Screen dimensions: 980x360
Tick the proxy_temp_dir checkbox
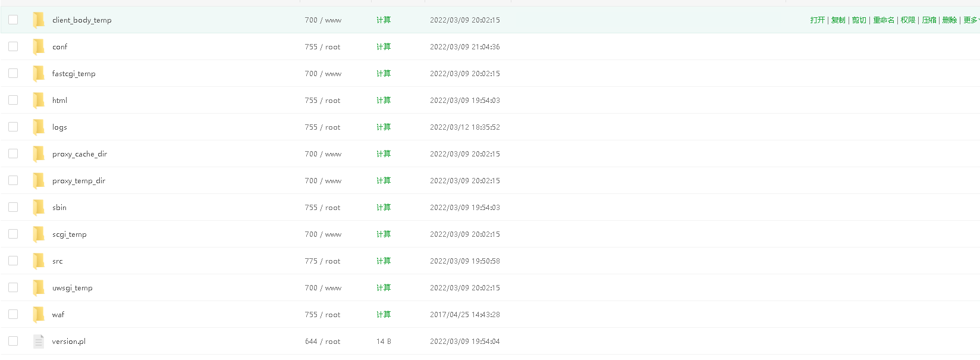coord(13,180)
